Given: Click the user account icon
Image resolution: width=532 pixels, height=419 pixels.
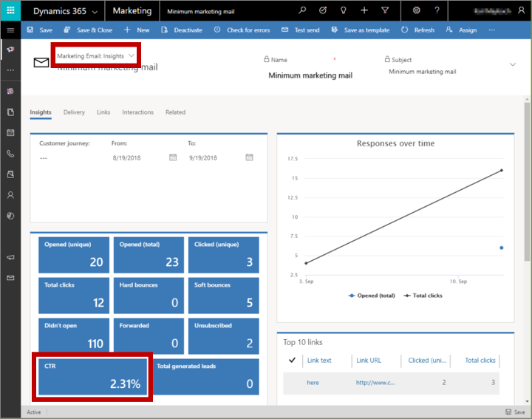Looking at the screenshot, I should click(522, 11).
